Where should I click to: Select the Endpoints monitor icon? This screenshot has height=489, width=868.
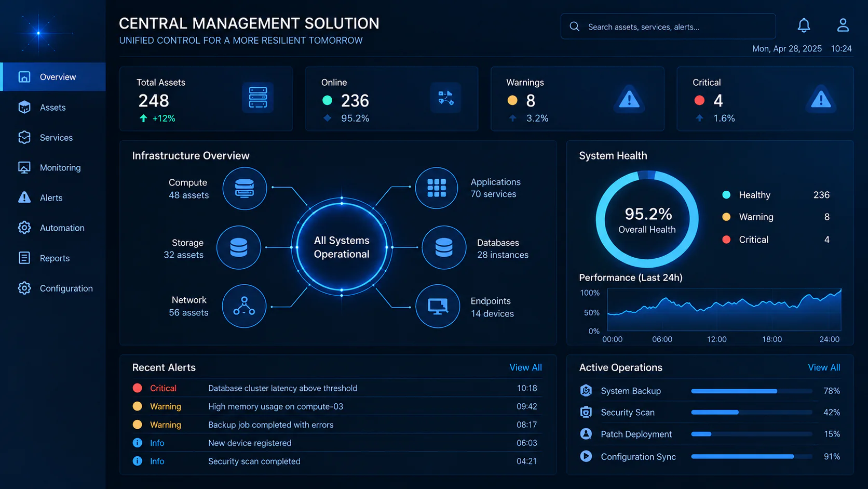[x=438, y=306]
